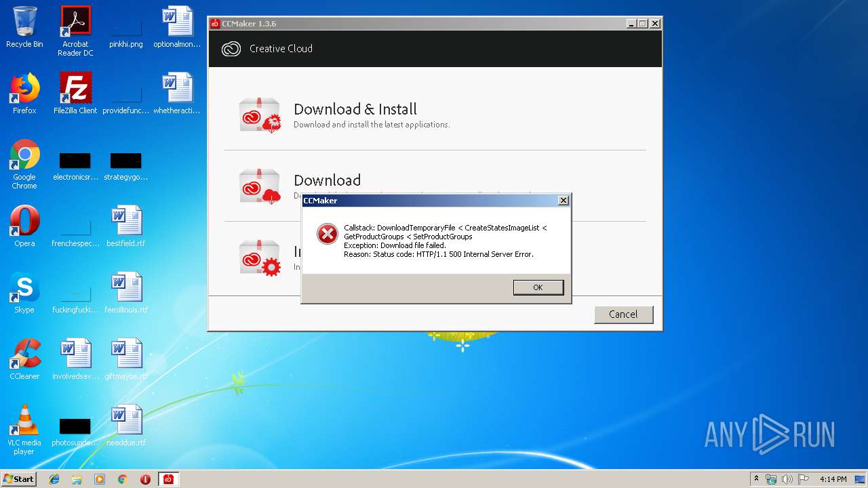Screen dimensions: 868x488
Task: Select the whetheracti... Word document
Action: 177,94
